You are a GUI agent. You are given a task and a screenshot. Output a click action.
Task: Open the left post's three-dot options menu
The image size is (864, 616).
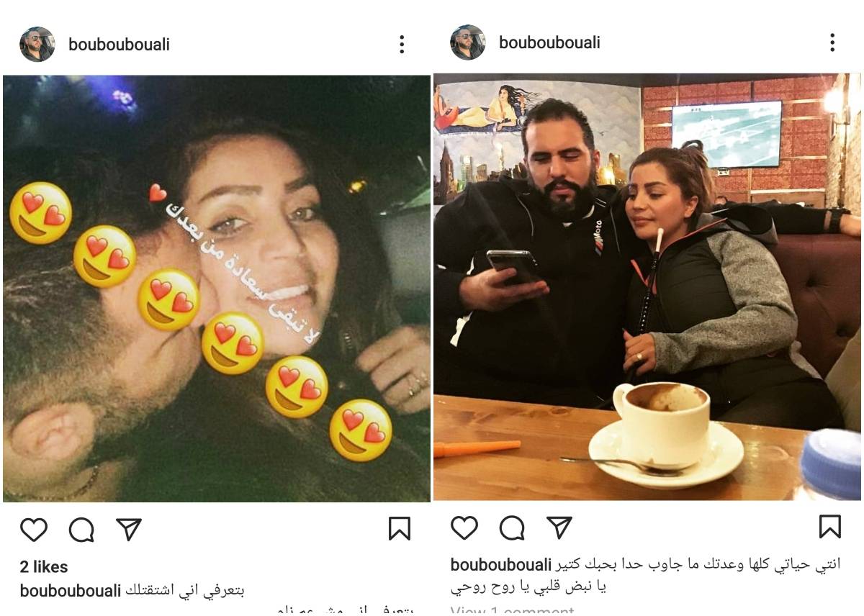[402, 45]
